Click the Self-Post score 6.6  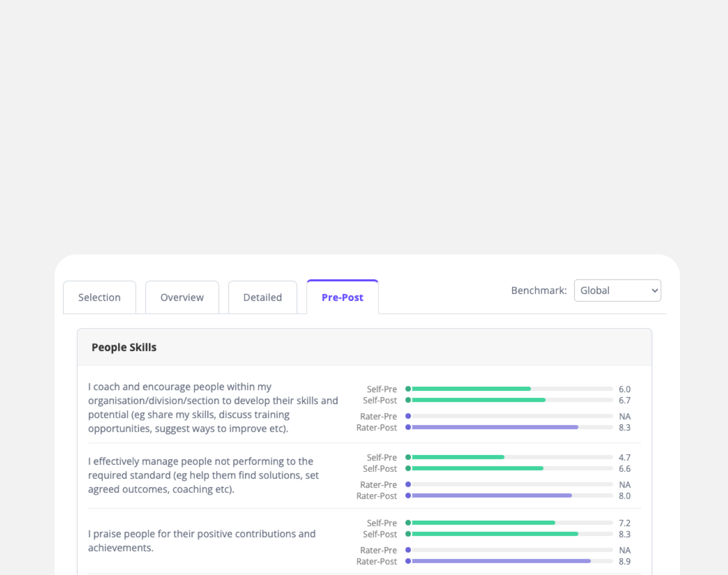pyautogui.click(x=625, y=469)
